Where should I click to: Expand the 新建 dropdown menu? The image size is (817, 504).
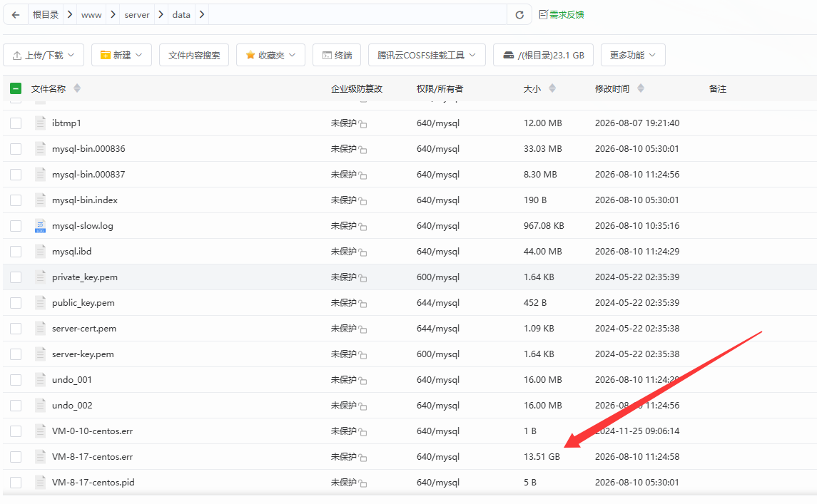[x=121, y=55]
